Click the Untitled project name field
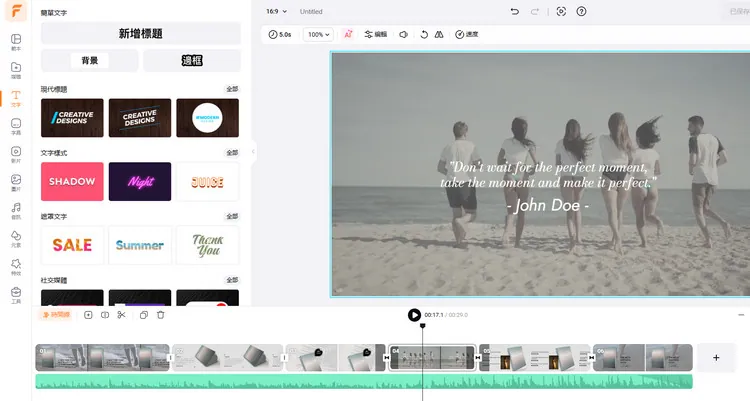Screen dimensions: 750x401 tap(311, 11)
